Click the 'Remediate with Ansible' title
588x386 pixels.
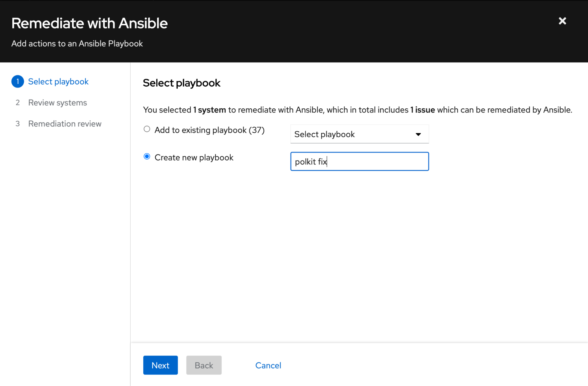click(x=89, y=23)
